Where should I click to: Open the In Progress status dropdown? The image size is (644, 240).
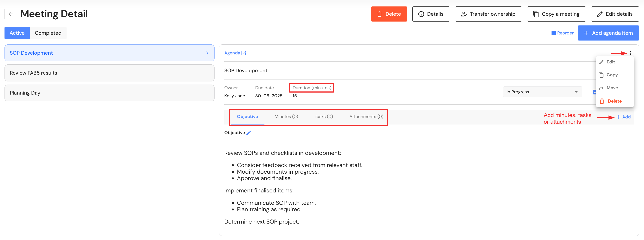[x=542, y=92]
